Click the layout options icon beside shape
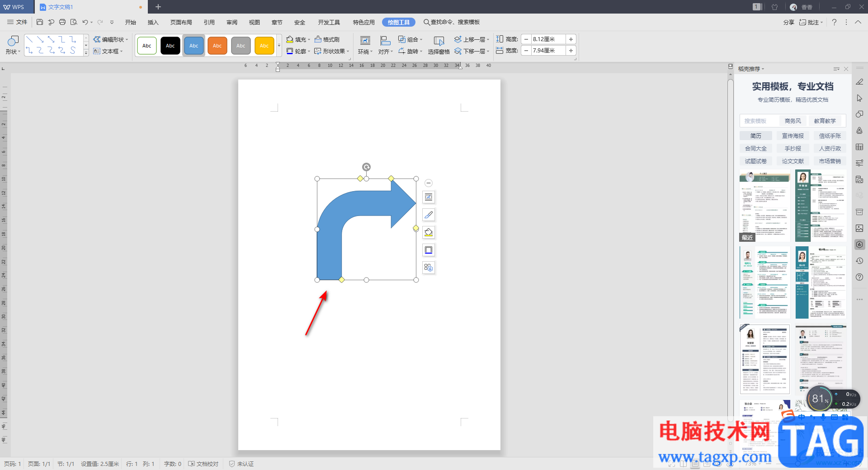The width and height of the screenshot is (868, 470). (429, 197)
